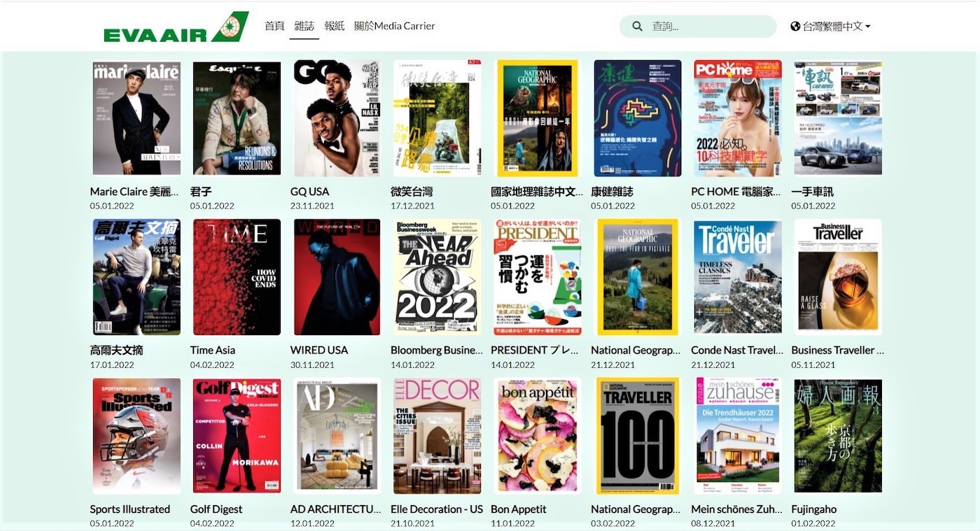Click the 'GQ USA' title
Viewport: 980px width, 531px height.
pos(309,191)
